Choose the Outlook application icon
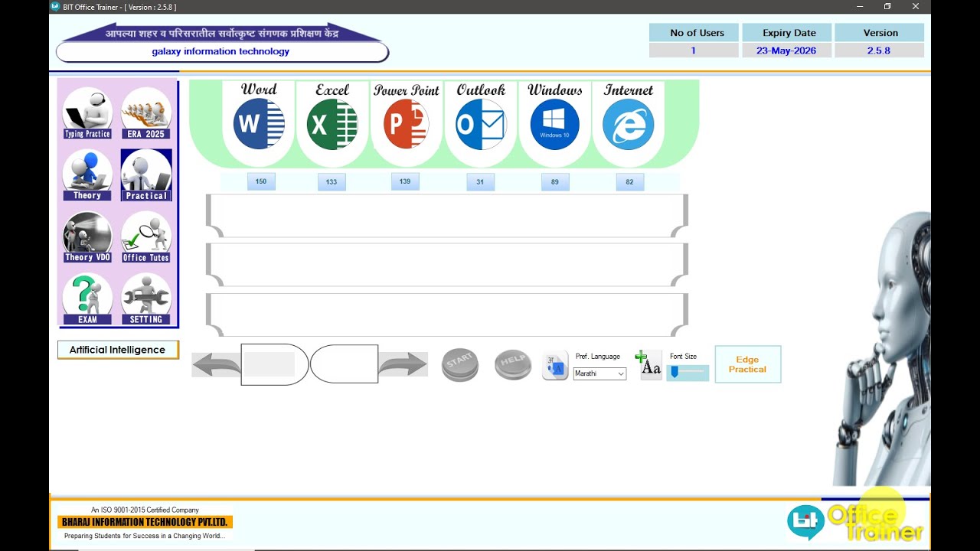Screen dimensions: 980x551 pyautogui.click(x=481, y=124)
